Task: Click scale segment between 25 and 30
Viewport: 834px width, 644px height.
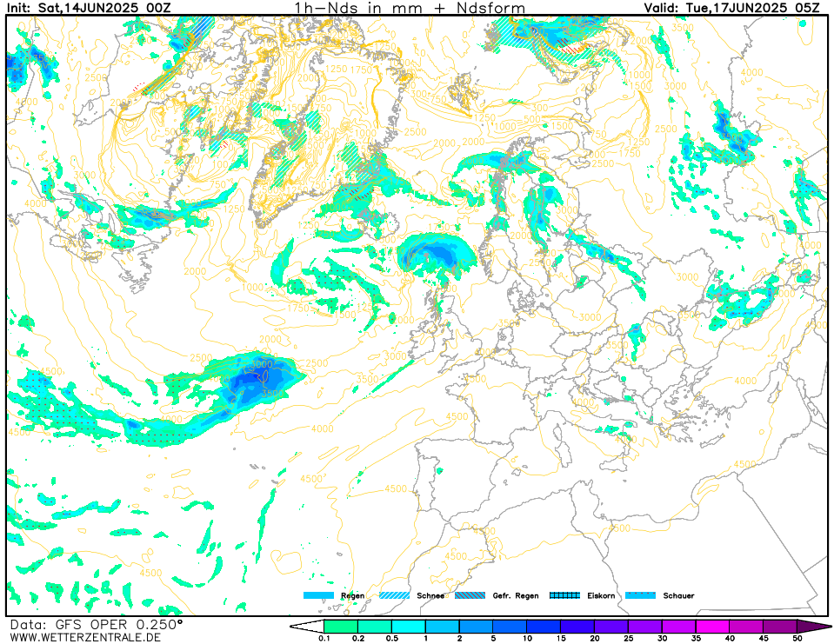Action: coord(645,627)
